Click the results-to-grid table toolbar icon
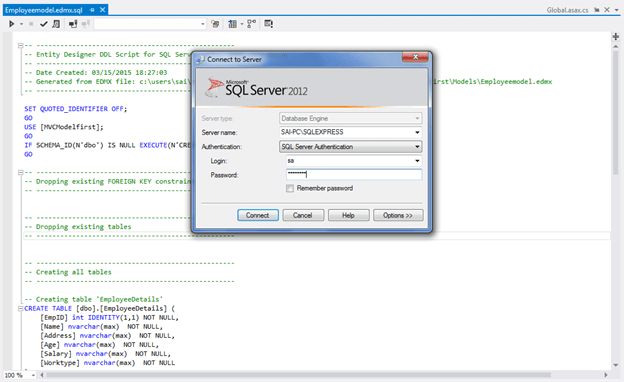This screenshot has height=382, width=624. pyautogui.click(x=233, y=24)
